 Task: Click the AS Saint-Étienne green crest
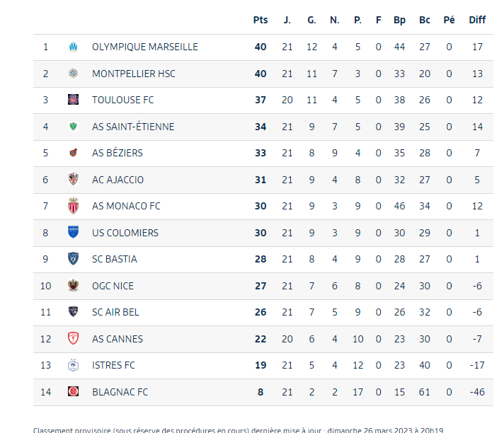(x=73, y=127)
